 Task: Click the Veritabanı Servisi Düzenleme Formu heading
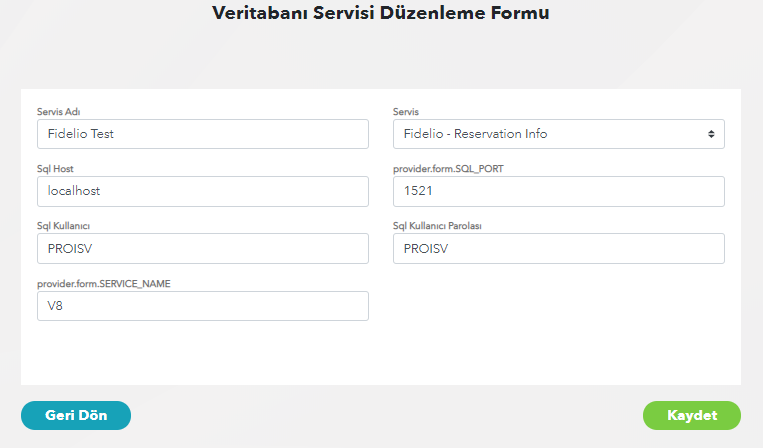coord(381,14)
